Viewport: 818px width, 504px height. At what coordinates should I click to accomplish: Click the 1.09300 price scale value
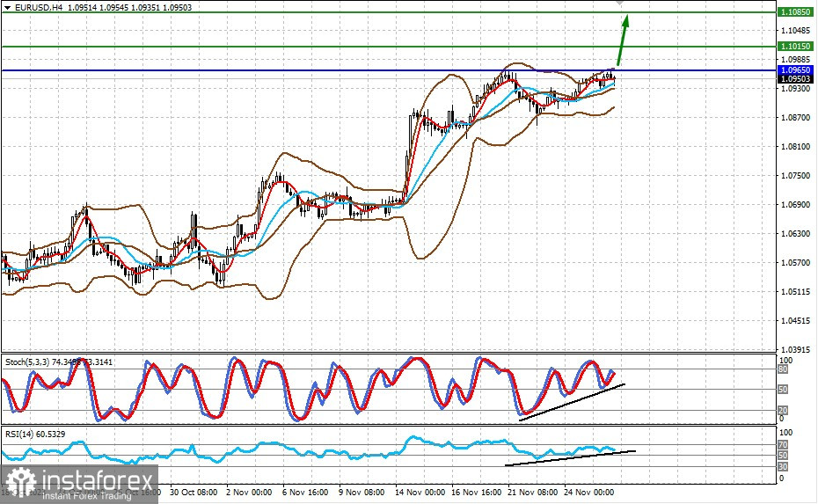click(795, 89)
